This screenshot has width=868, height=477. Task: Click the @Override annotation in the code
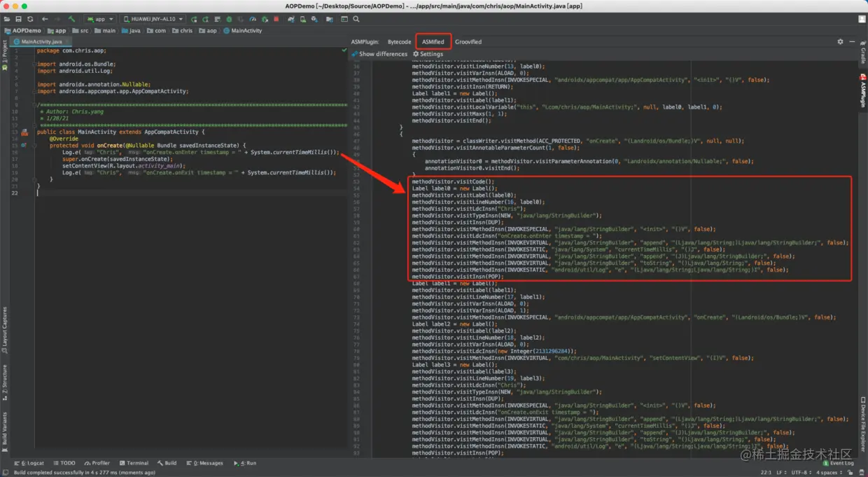64,139
